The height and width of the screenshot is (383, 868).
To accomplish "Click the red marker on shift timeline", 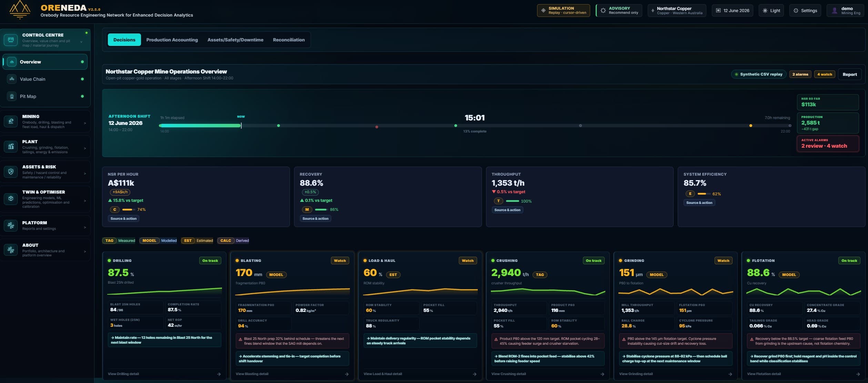I will [x=377, y=127].
